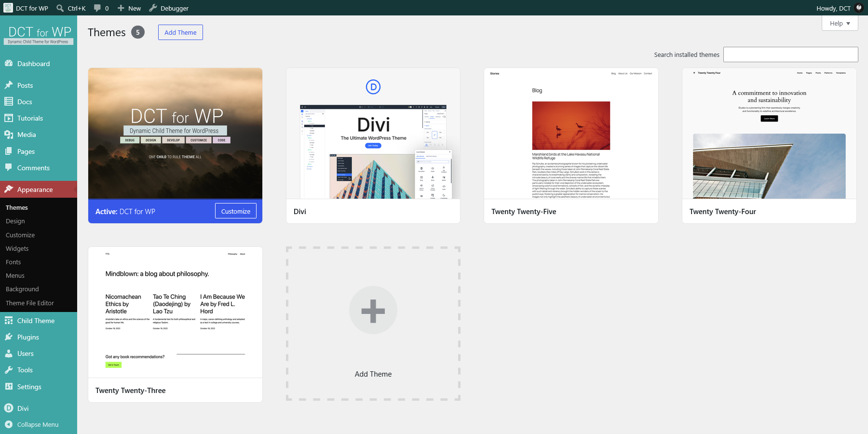Click the Child Theme grid icon
The height and width of the screenshot is (434, 868).
tap(9, 321)
